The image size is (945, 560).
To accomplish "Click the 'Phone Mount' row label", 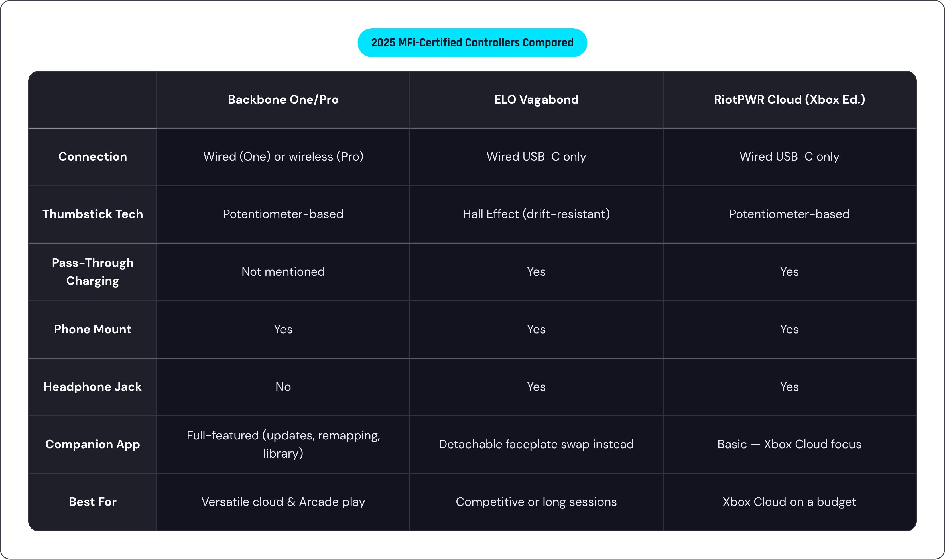I will click(x=92, y=330).
